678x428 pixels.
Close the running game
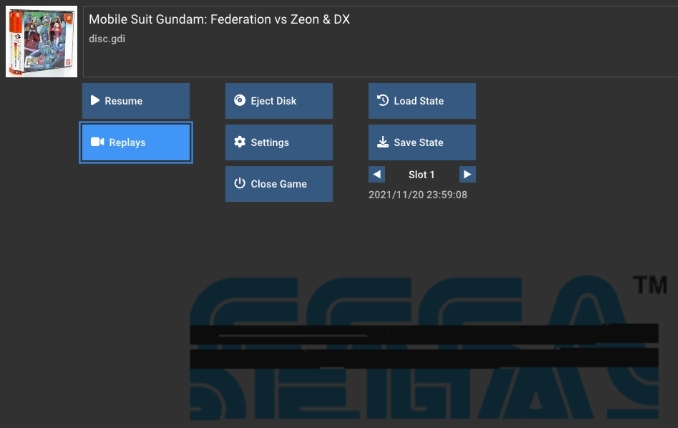(x=279, y=184)
